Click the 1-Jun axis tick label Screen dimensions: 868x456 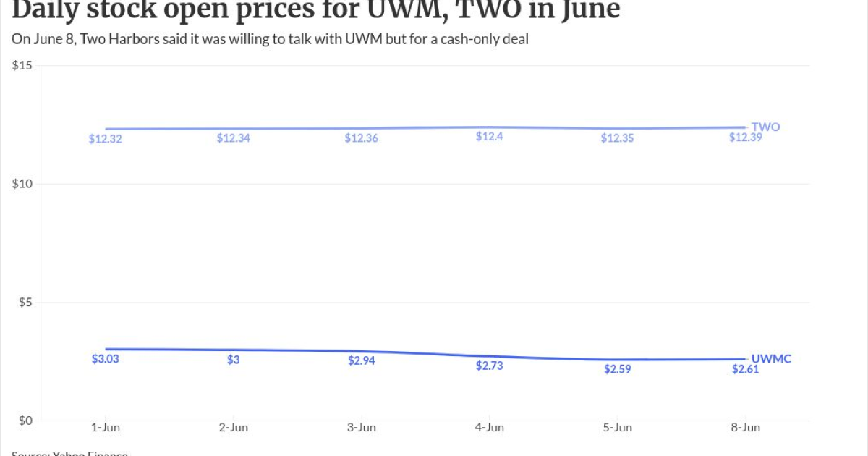click(x=106, y=428)
